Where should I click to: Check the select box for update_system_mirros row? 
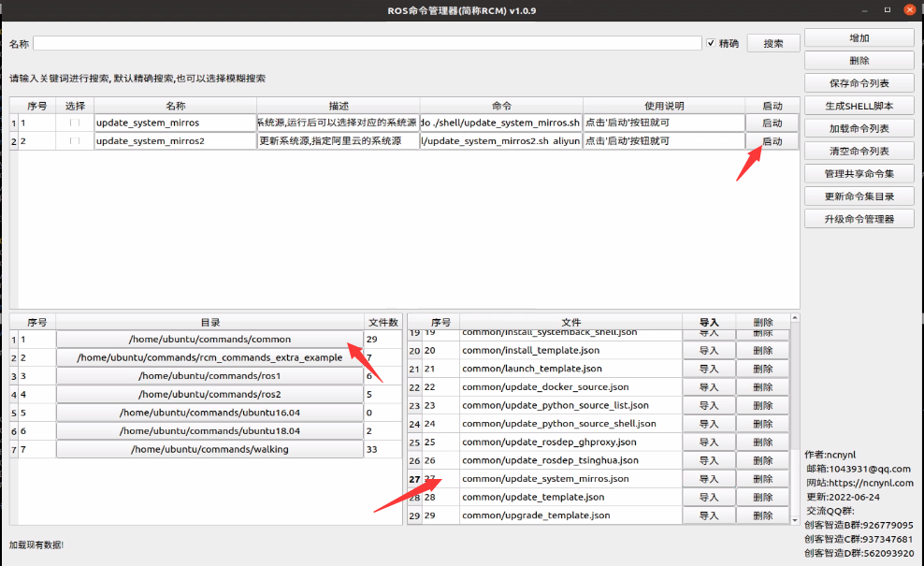pyautogui.click(x=75, y=123)
